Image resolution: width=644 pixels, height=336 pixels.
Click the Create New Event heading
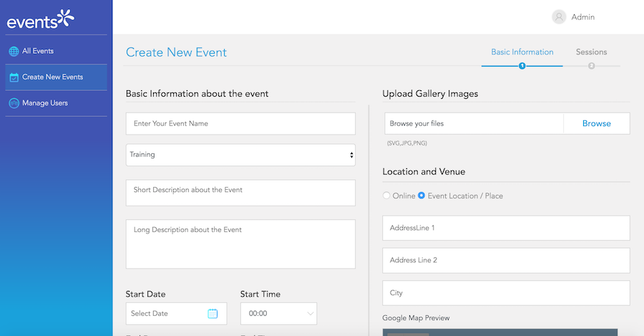pyautogui.click(x=176, y=52)
